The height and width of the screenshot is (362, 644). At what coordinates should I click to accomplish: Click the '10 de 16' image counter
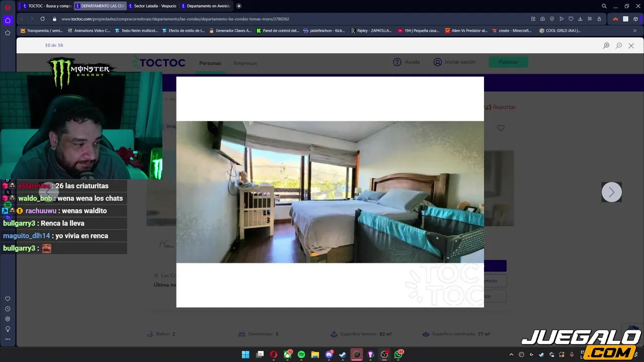[x=54, y=45]
